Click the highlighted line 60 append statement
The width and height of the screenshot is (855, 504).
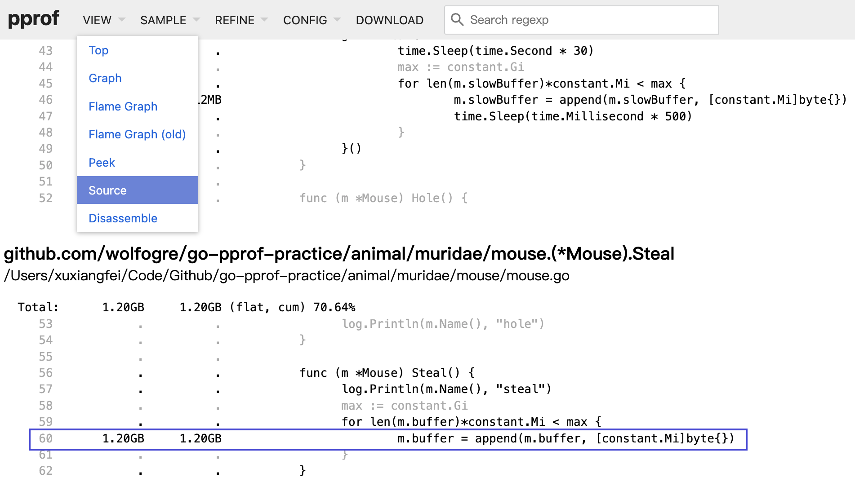tap(566, 439)
